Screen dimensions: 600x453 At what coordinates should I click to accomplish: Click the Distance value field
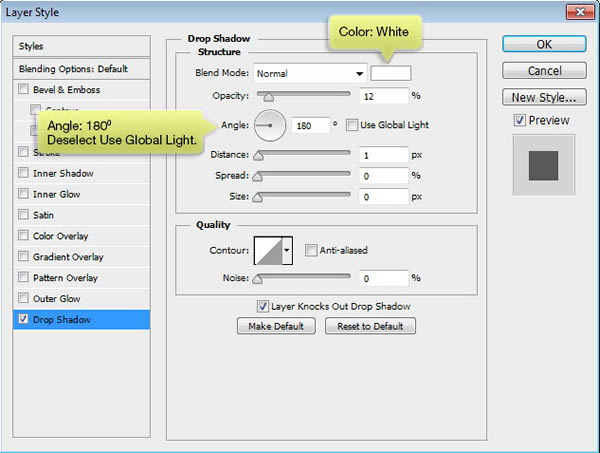[384, 155]
